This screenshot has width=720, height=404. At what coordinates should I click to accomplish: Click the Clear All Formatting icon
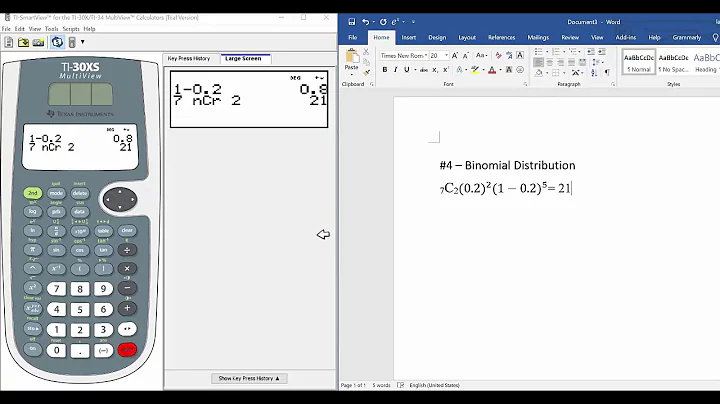[x=499, y=56]
